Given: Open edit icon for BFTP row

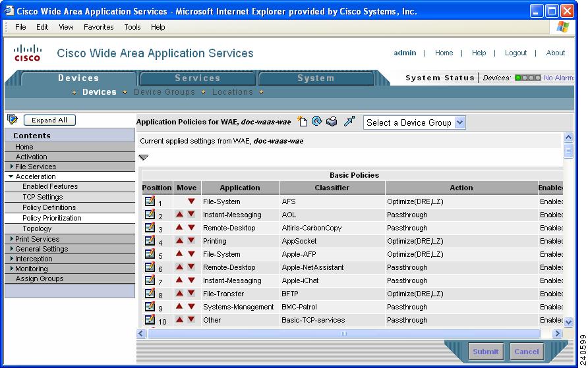Looking at the screenshot, I should (x=150, y=293).
